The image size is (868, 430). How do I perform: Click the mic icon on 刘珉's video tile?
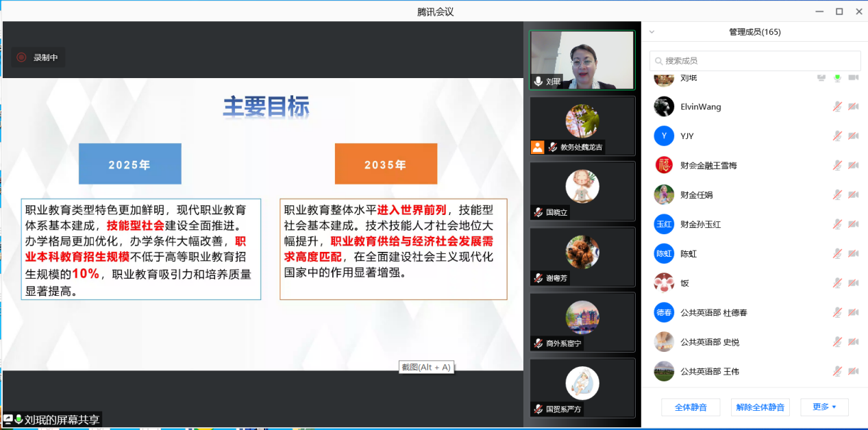538,81
